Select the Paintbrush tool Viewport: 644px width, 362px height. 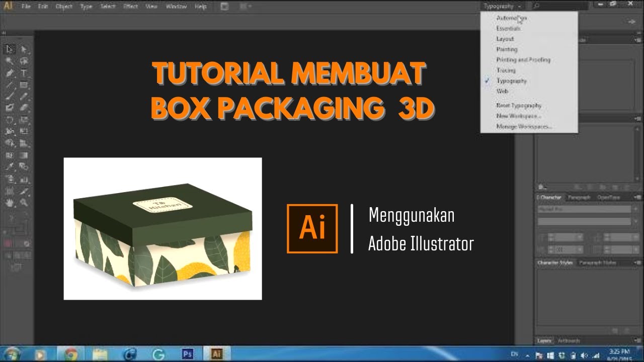click(x=10, y=96)
